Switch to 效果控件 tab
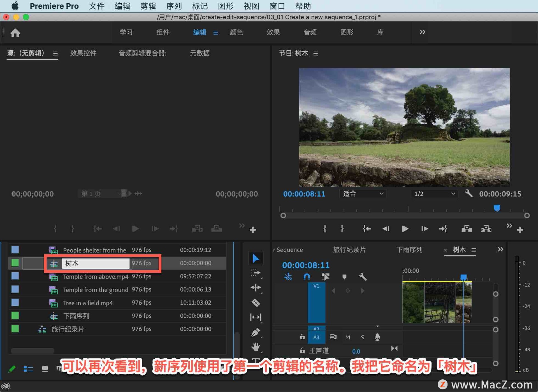Screen dimensions: 538x392 pyautogui.click(x=83, y=53)
